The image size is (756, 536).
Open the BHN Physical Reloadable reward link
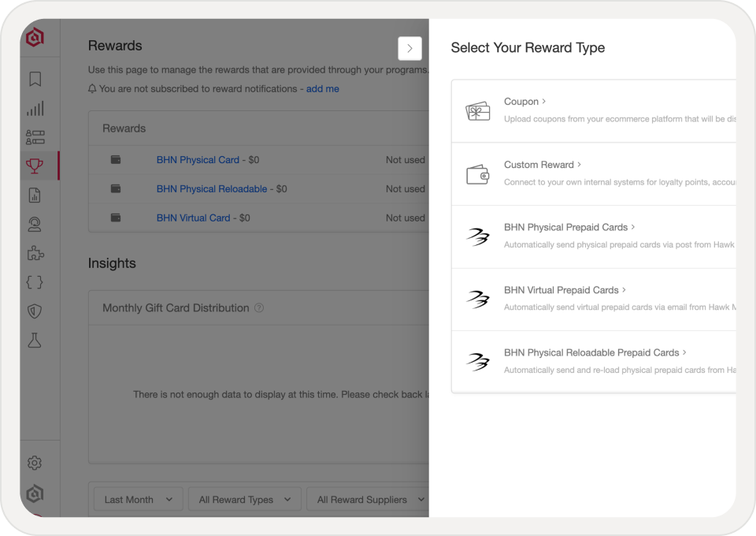click(212, 188)
